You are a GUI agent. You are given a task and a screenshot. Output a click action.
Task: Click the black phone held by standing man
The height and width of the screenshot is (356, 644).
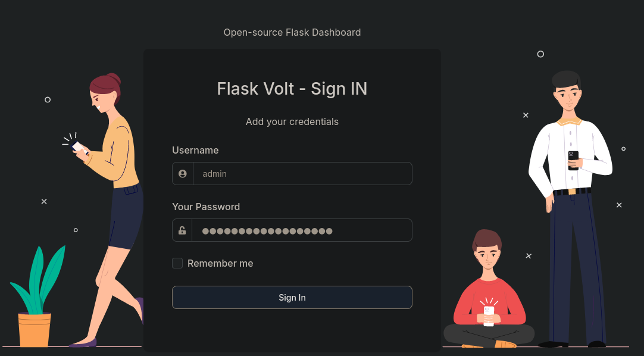pyautogui.click(x=573, y=160)
